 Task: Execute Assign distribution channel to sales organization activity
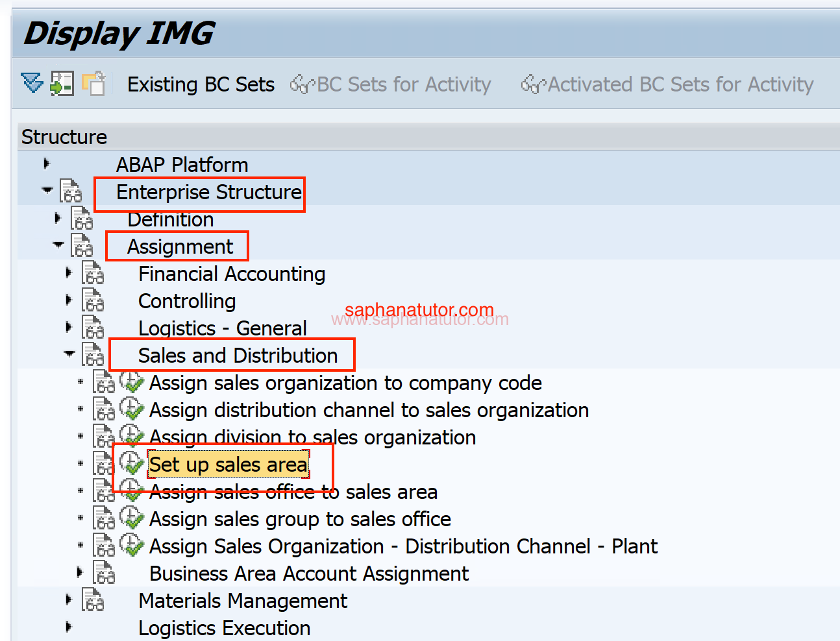[x=132, y=409]
